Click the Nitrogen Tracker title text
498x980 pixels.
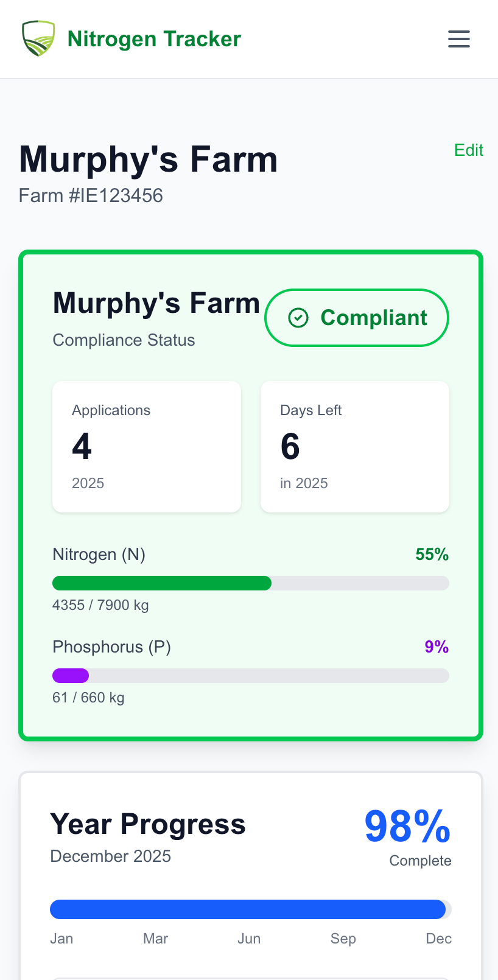(x=153, y=38)
